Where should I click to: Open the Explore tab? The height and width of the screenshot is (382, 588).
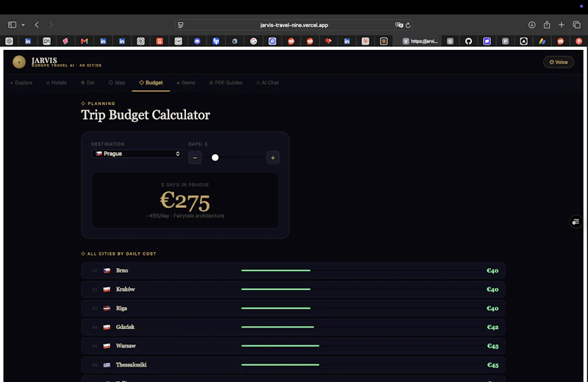(22, 82)
